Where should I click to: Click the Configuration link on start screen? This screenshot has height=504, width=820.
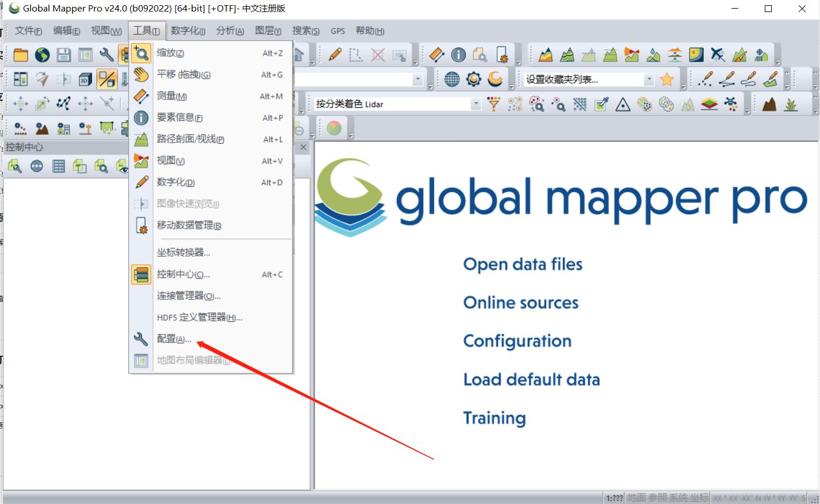click(518, 341)
